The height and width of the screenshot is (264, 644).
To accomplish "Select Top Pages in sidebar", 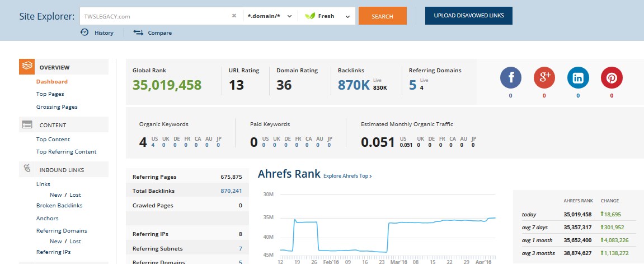I will pyautogui.click(x=50, y=94).
